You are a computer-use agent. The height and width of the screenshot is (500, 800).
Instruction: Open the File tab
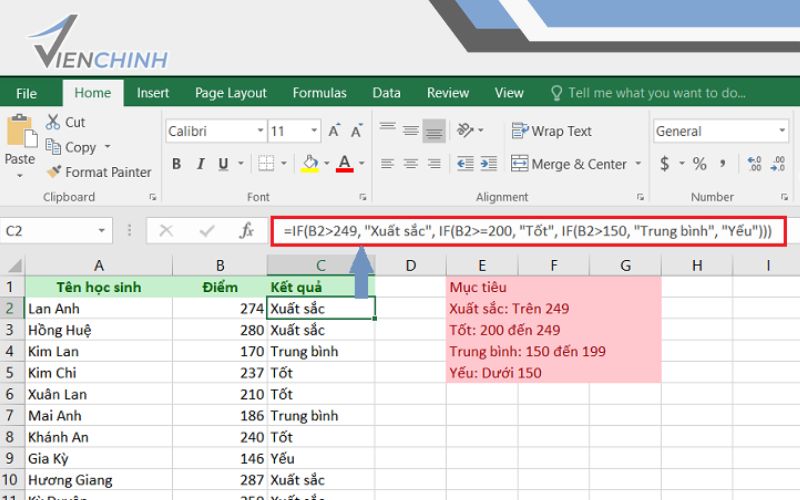[26, 93]
